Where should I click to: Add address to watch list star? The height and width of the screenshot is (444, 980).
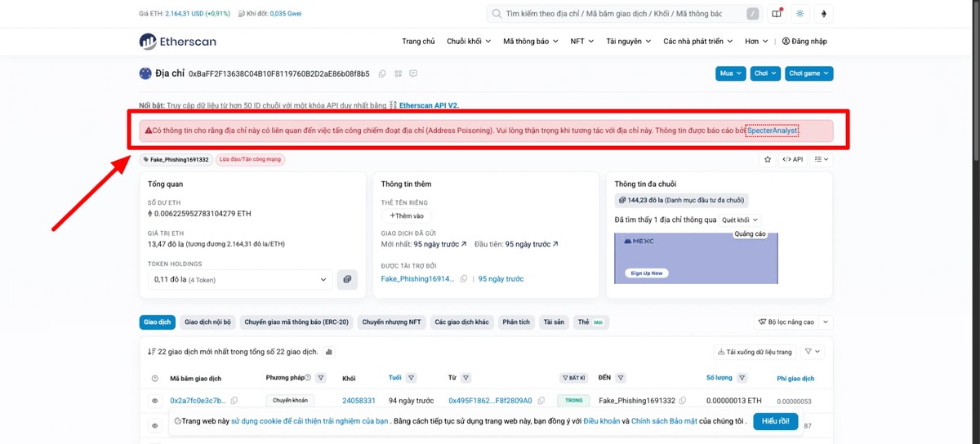[767, 159]
